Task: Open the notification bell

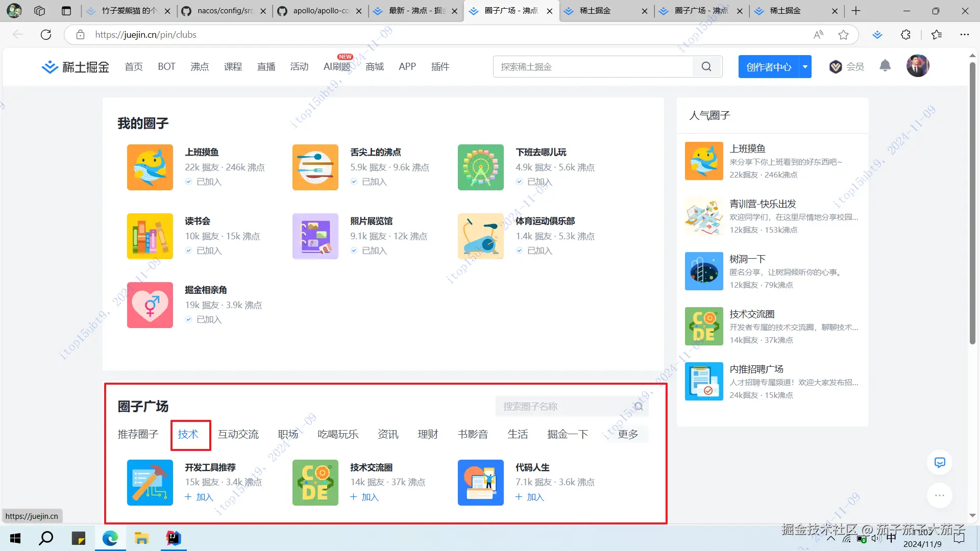Action: click(x=885, y=66)
